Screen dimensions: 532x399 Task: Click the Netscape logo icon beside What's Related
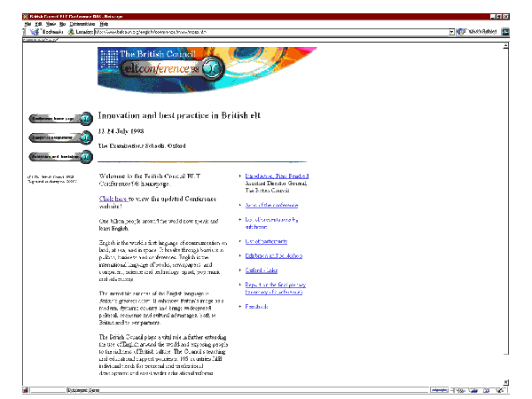pos(505,32)
